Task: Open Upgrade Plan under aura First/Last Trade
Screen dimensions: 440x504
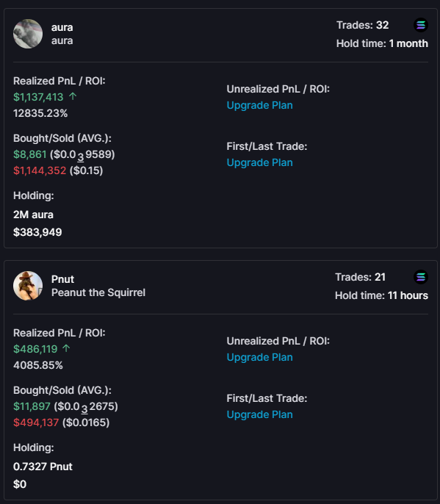Action: [x=260, y=162]
